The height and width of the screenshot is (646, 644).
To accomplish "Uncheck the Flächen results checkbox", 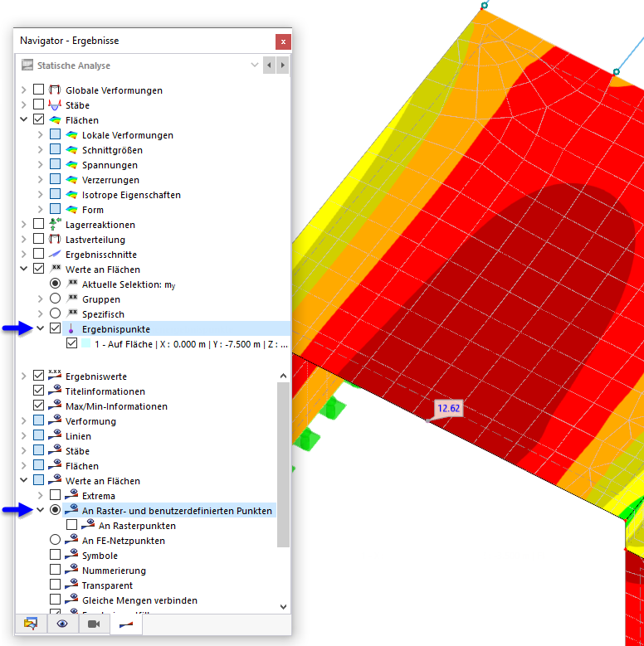I will [39, 119].
